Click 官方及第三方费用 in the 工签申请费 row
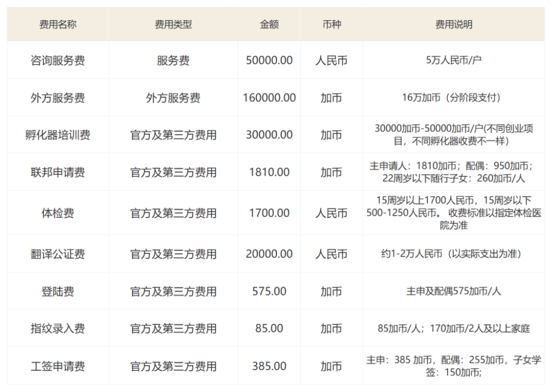This screenshot has height=392, width=557. coord(173,366)
